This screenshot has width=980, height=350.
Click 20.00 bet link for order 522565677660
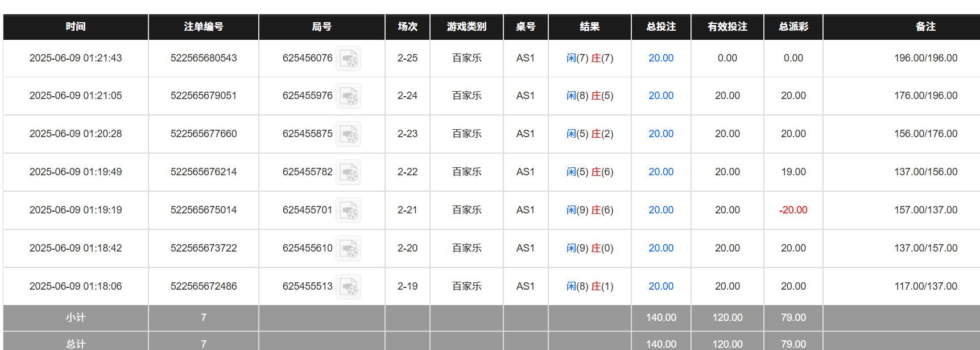point(661,134)
